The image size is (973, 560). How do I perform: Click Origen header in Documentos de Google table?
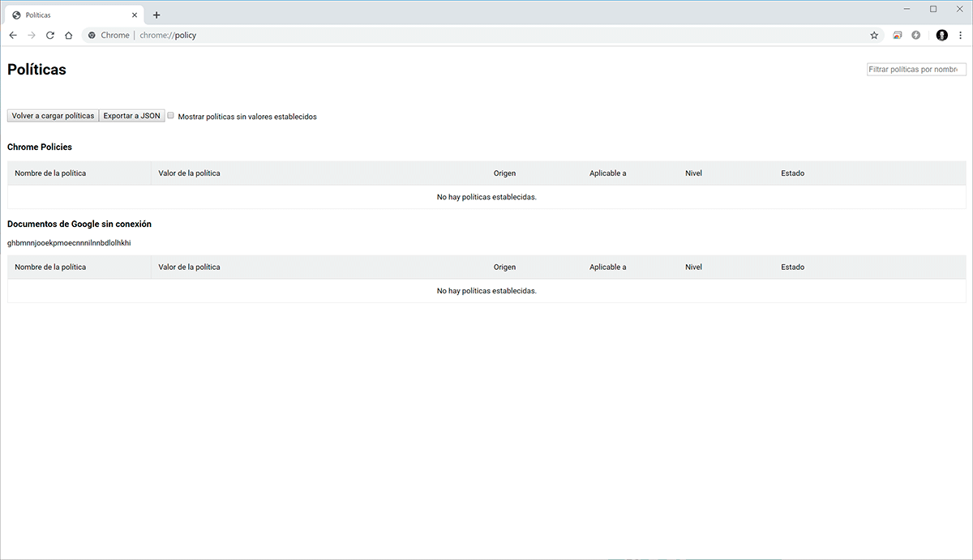click(504, 267)
